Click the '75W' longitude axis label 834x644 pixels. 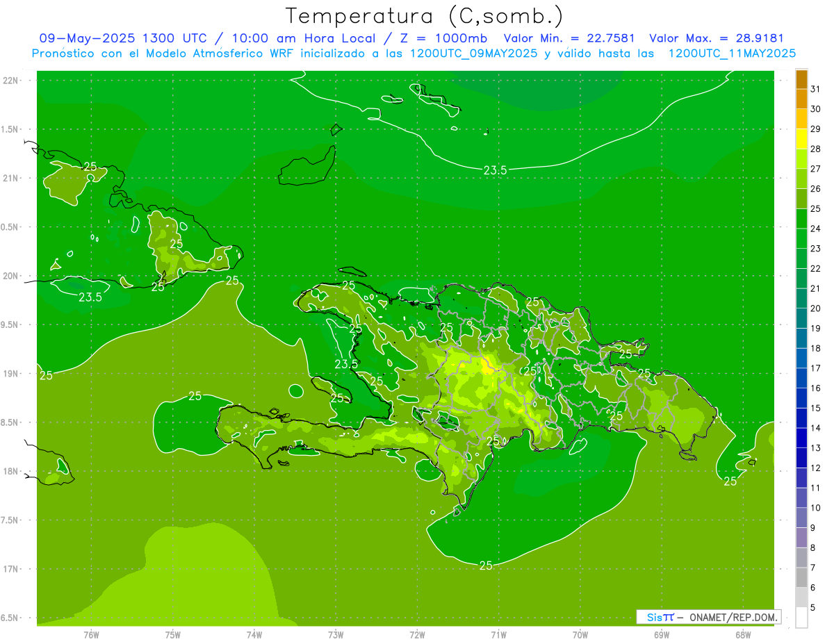tap(173, 634)
